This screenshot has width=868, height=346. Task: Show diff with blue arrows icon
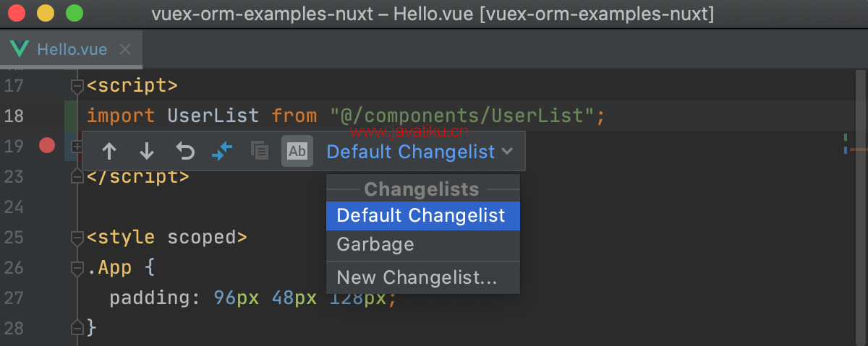(222, 151)
